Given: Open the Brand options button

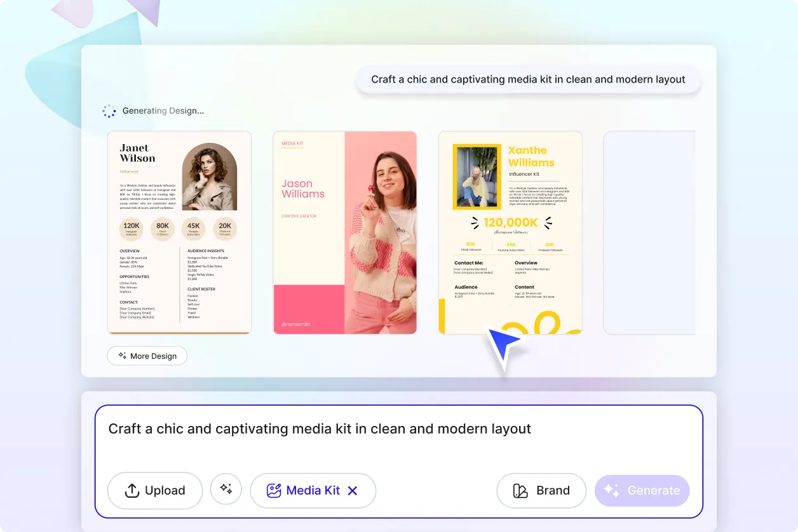Looking at the screenshot, I should [x=541, y=491].
